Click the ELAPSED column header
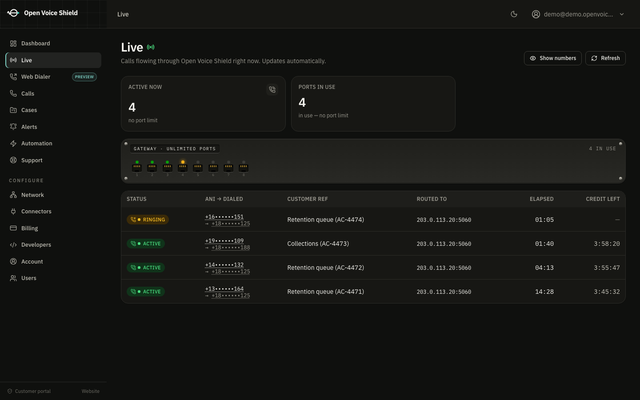640x400 pixels. (x=542, y=199)
